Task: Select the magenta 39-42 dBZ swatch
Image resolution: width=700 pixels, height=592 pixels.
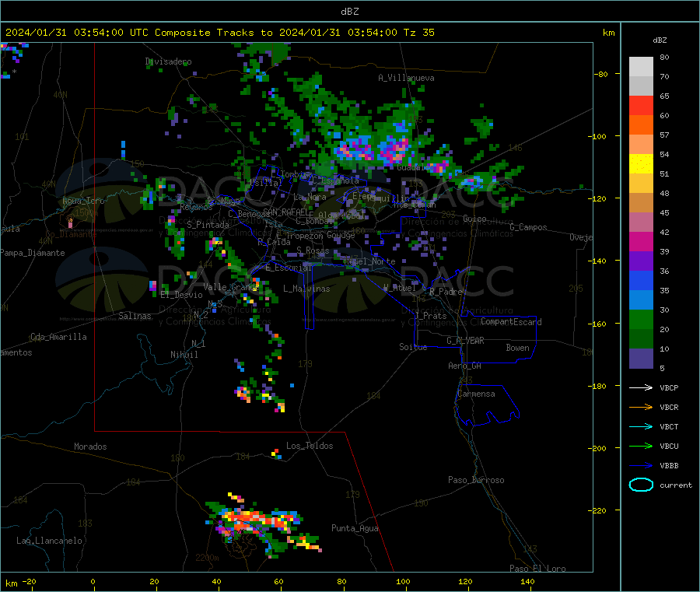Action: click(641, 241)
